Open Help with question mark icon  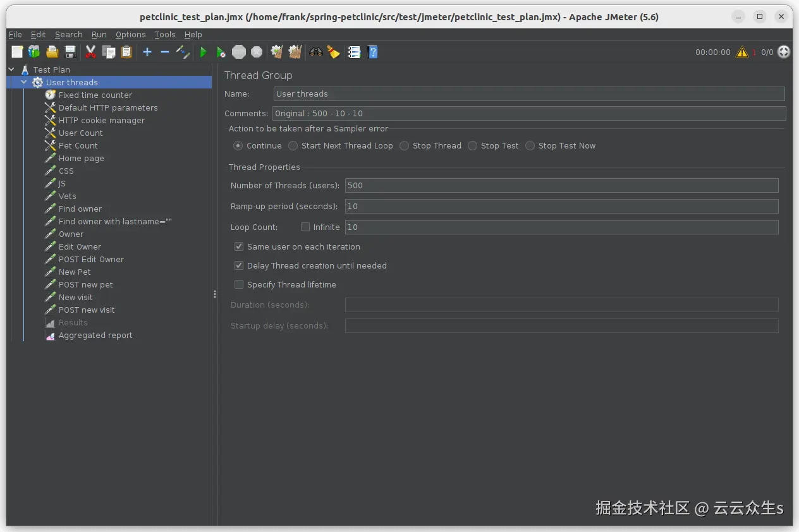coord(372,52)
